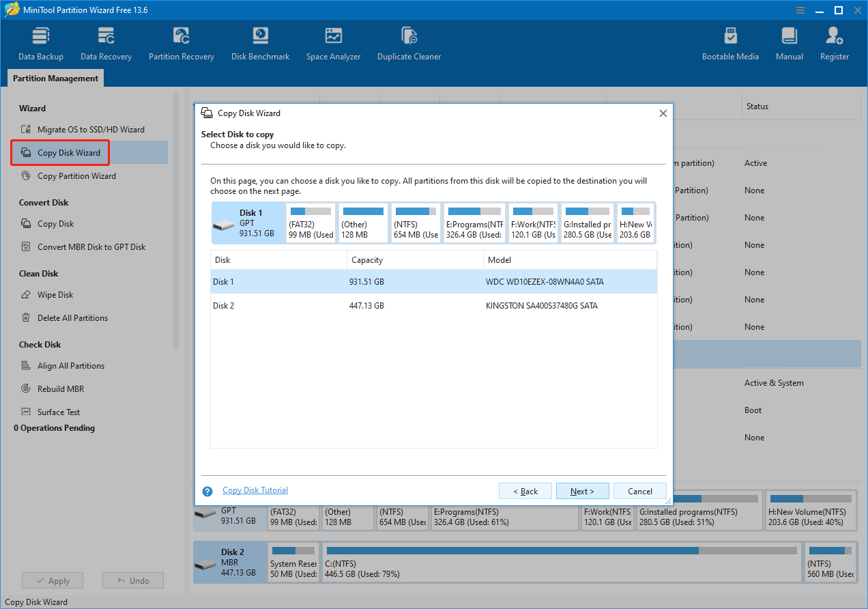
Task: Cancel the Copy Disk Wizard
Action: tap(639, 491)
